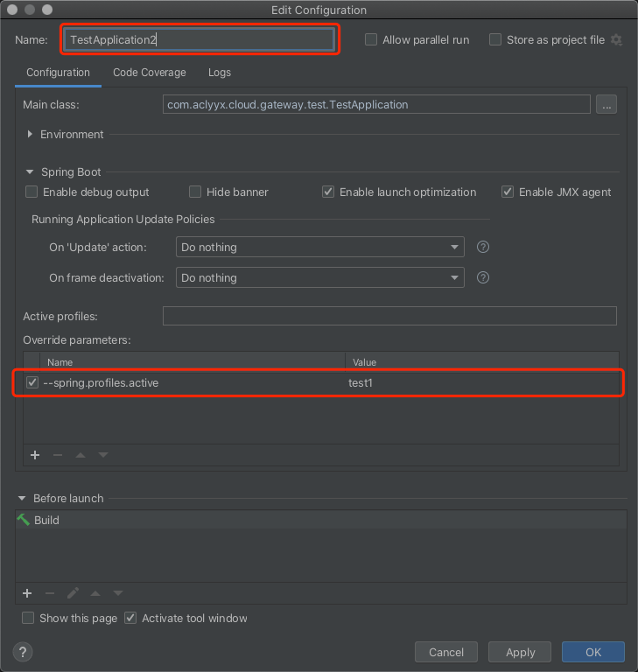The height and width of the screenshot is (672, 638).
Task: Click the Apply button
Action: (520, 652)
